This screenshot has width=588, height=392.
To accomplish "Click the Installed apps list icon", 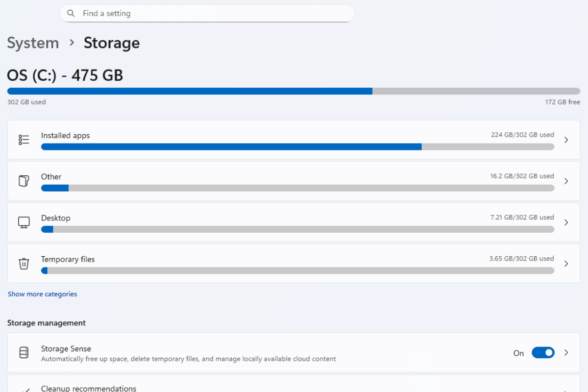I will tap(24, 140).
